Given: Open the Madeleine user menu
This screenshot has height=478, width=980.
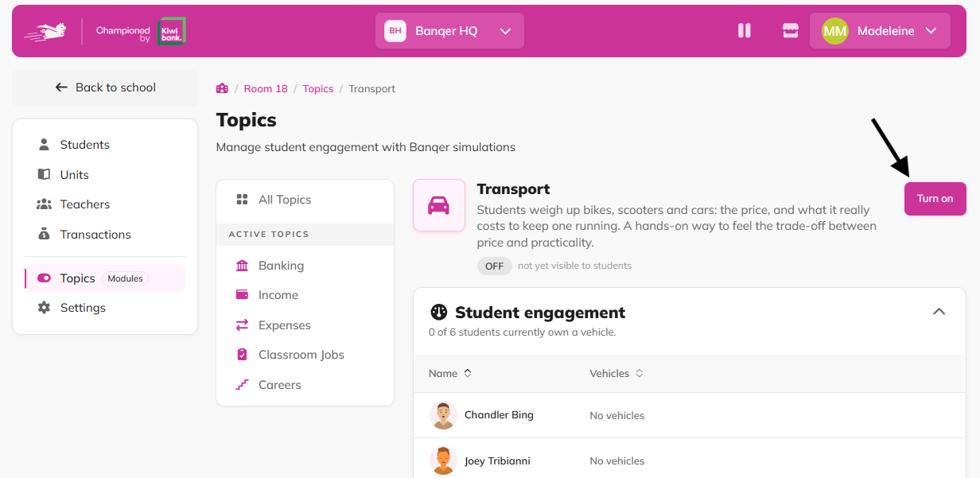Looking at the screenshot, I should pyautogui.click(x=880, y=31).
